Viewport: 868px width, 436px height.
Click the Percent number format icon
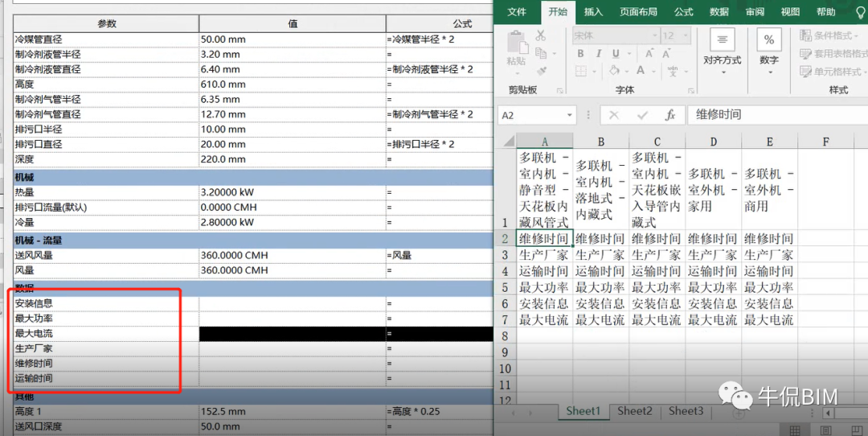click(x=769, y=40)
